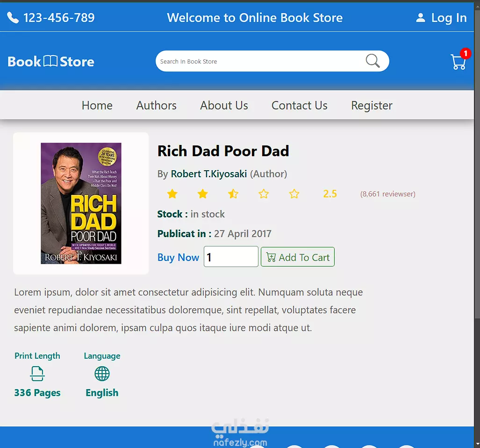Click the Log In link
The image size is (480, 448).
click(x=449, y=18)
